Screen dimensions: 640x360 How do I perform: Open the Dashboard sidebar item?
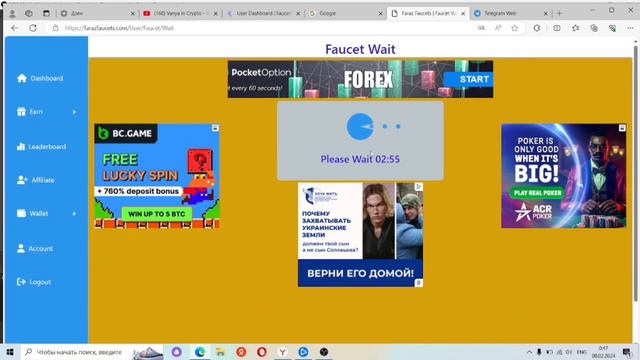point(40,78)
